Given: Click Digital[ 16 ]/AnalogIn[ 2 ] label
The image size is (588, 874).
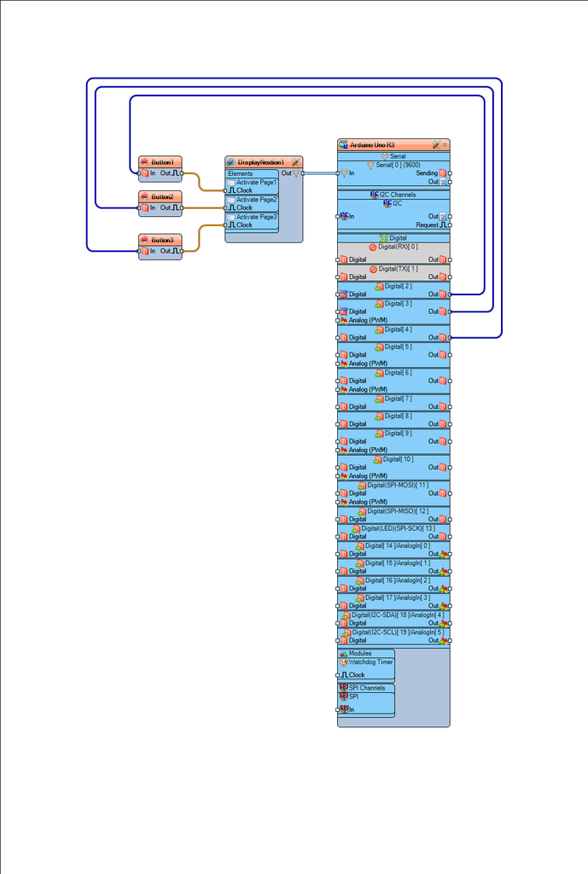Looking at the screenshot, I should [x=398, y=580].
